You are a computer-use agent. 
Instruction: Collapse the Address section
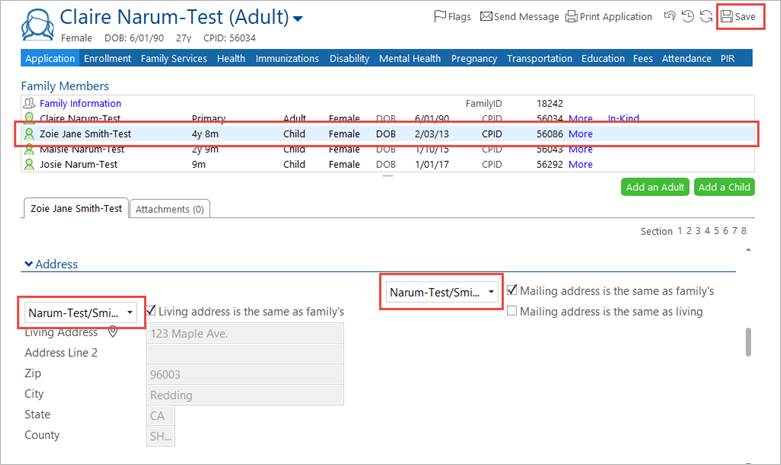tap(28, 265)
